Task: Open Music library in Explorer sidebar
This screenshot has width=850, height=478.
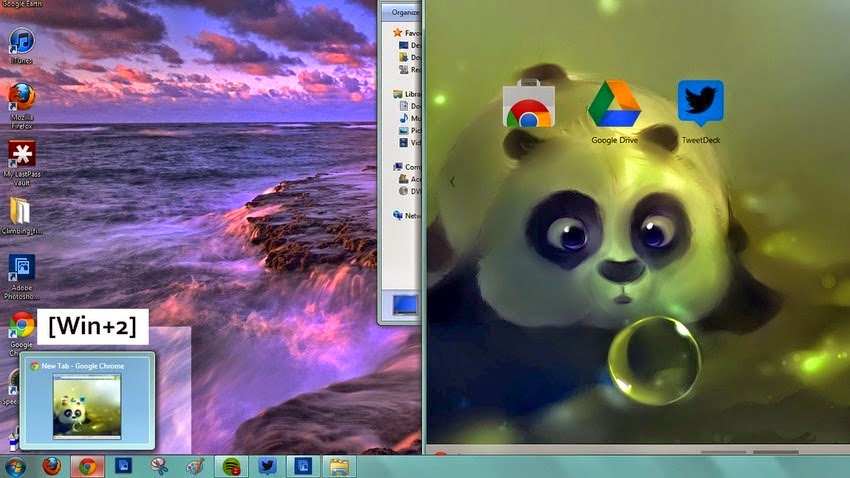Action: pos(410,118)
